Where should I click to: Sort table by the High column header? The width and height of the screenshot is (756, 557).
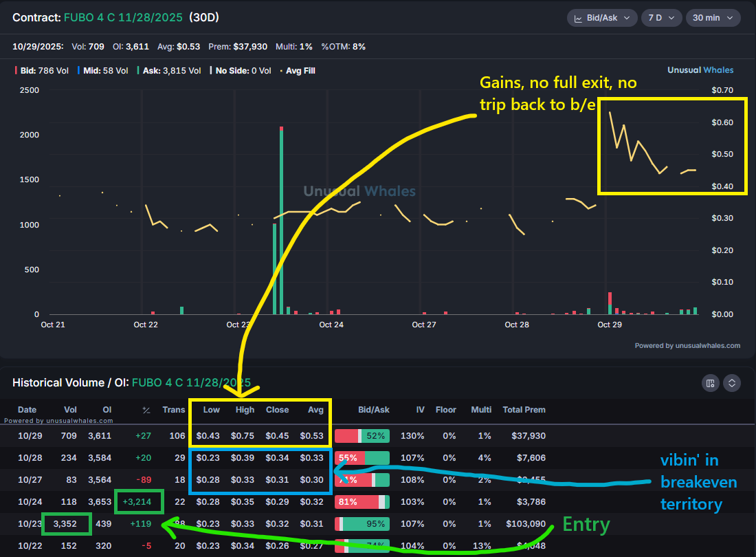(245, 409)
